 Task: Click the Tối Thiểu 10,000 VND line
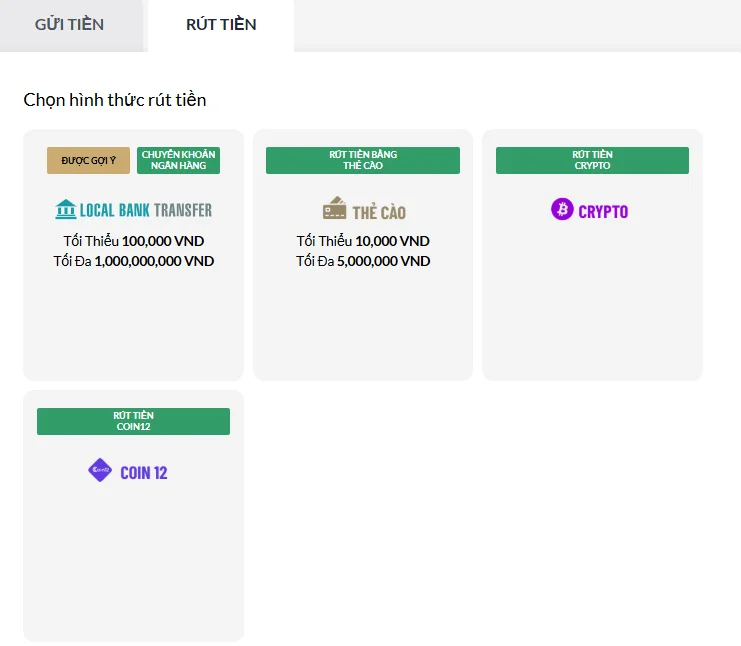(x=363, y=241)
